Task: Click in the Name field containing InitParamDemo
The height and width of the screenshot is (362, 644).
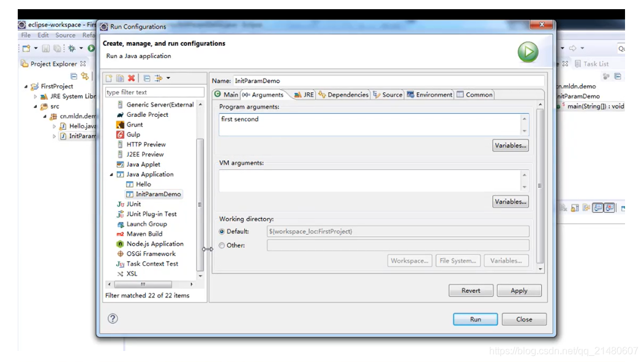Action: tap(389, 81)
